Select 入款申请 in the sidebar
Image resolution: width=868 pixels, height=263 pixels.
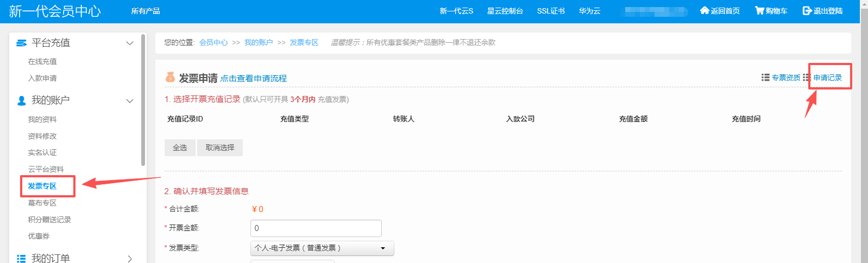pos(42,78)
